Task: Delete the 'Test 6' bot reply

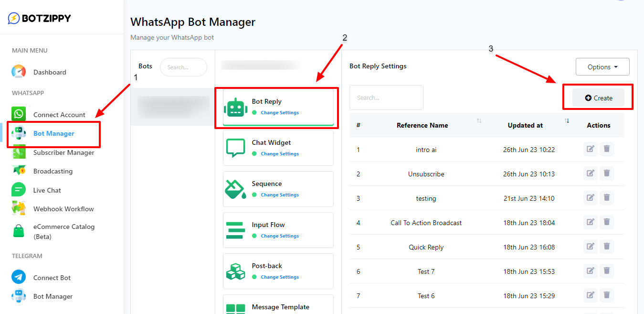Action: click(x=607, y=295)
